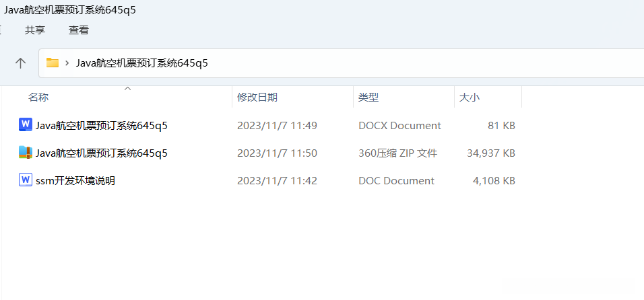The height and width of the screenshot is (300, 644).
Task: Click the DOC Document type cell
Action: click(x=396, y=181)
